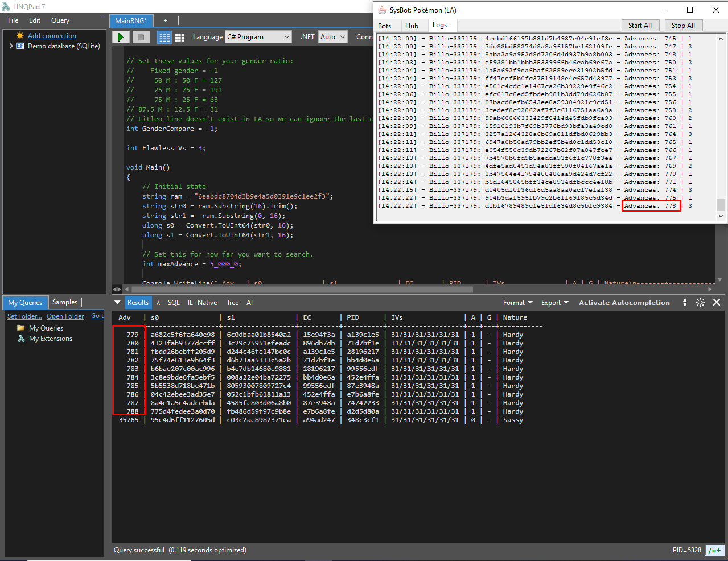728x561 pixels.
Task: Switch to the Logs tab in SysBot
Action: [439, 25]
